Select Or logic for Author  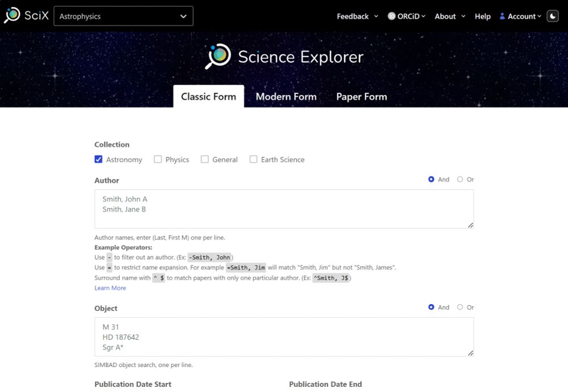point(460,179)
